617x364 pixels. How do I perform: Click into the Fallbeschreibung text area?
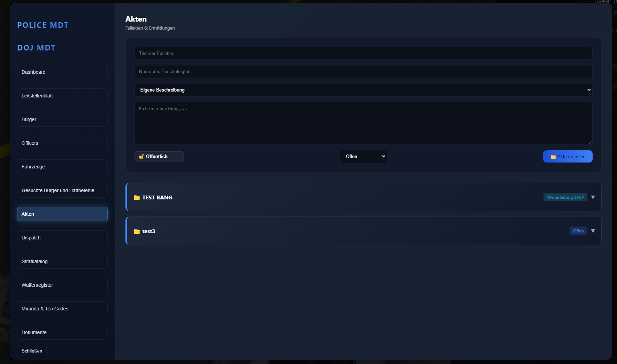(363, 123)
